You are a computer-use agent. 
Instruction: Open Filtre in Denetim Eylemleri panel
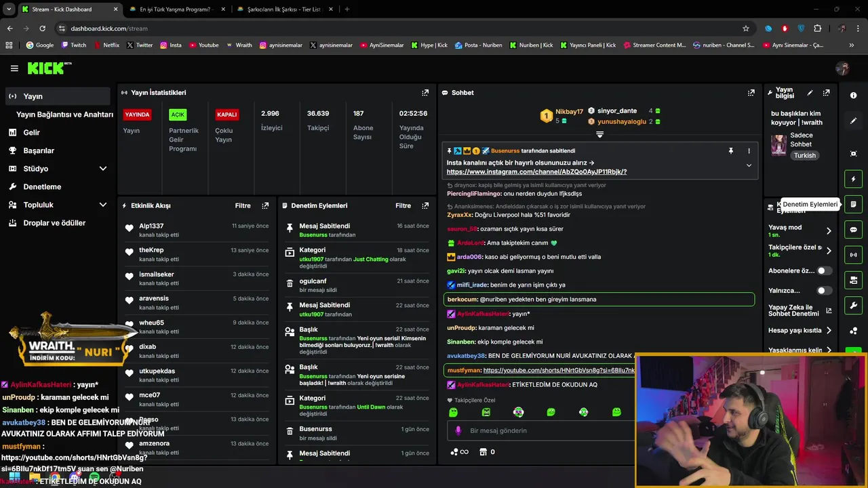[403, 205]
